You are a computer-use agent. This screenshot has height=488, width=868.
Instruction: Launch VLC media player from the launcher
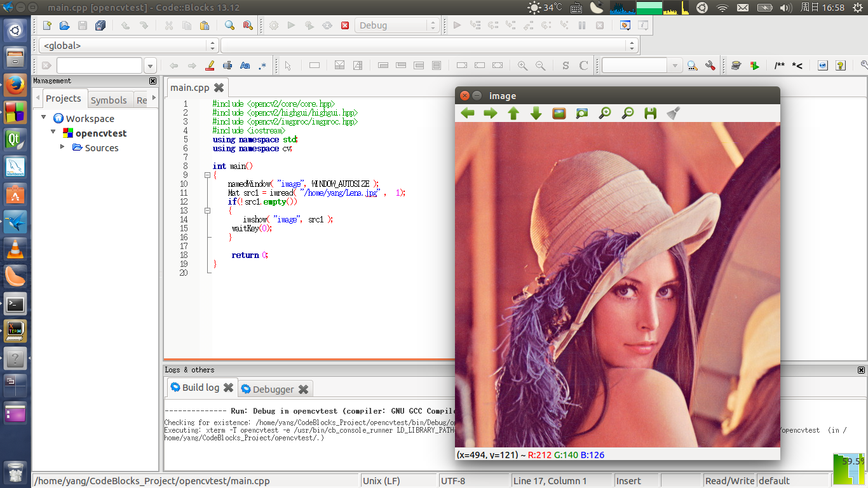(15, 249)
